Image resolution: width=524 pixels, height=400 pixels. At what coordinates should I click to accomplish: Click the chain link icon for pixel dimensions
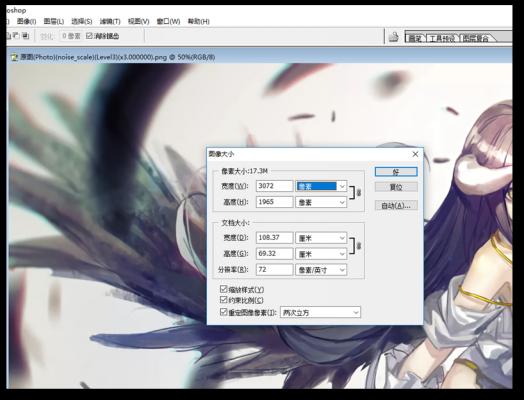pos(359,193)
